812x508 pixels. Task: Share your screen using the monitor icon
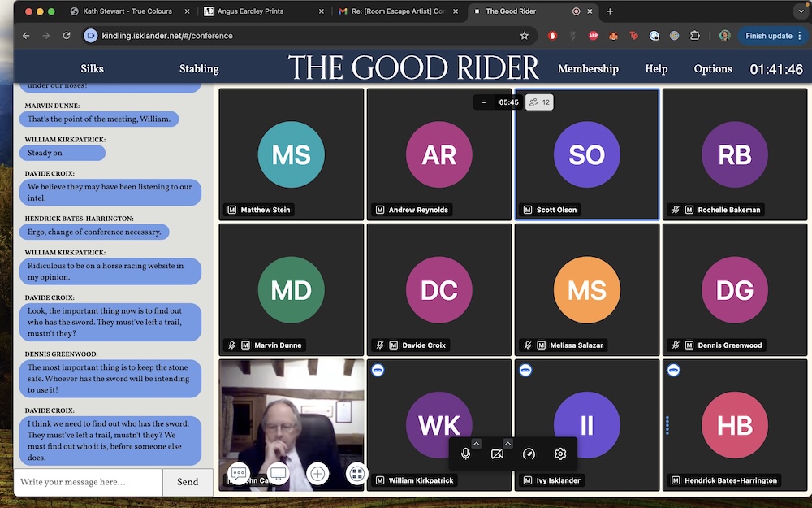coord(278,473)
